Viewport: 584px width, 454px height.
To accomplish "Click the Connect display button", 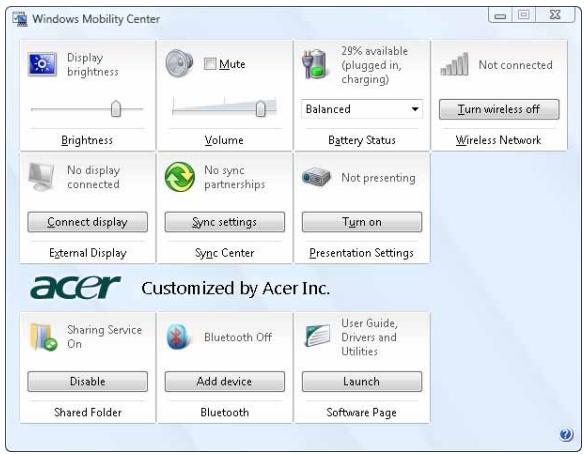I will pyautogui.click(x=88, y=222).
